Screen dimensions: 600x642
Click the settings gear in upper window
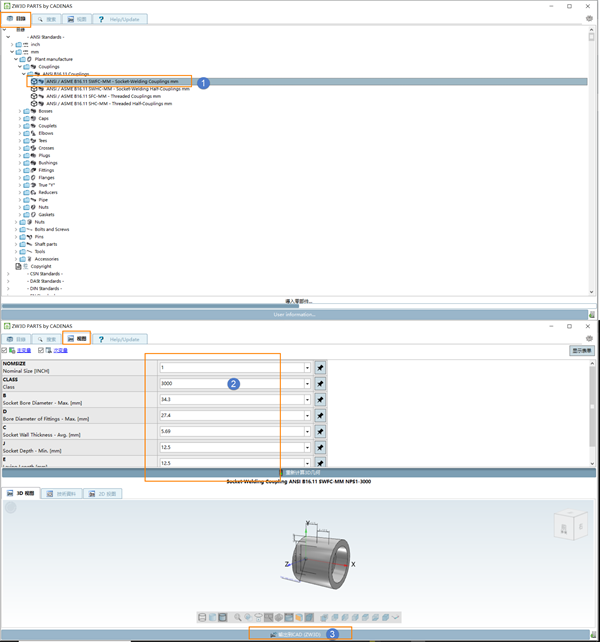(x=589, y=18)
